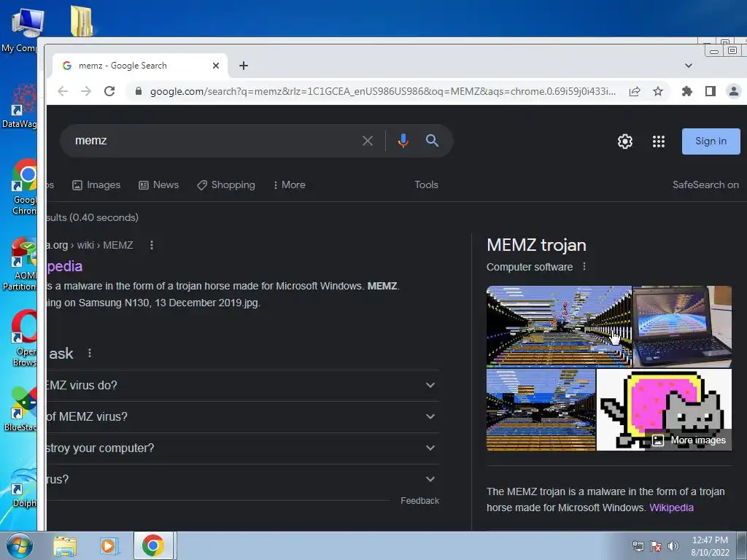Click the magnifier search button
Viewport: 747px width, 560px height.
pos(432,141)
